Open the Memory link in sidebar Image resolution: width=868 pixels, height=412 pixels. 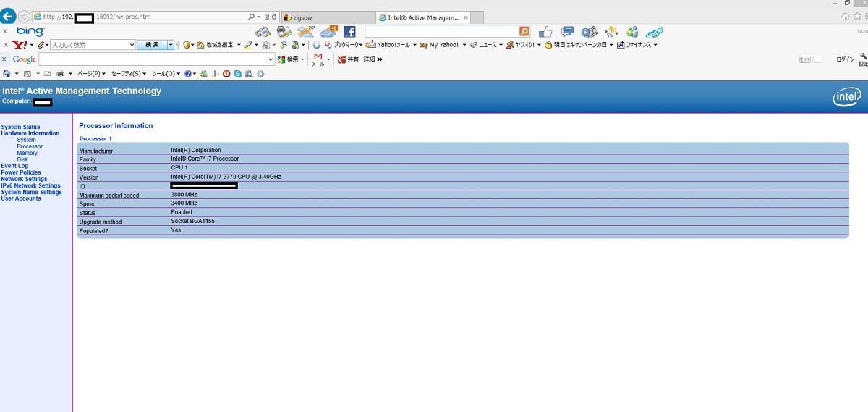pyautogui.click(x=27, y=153)
